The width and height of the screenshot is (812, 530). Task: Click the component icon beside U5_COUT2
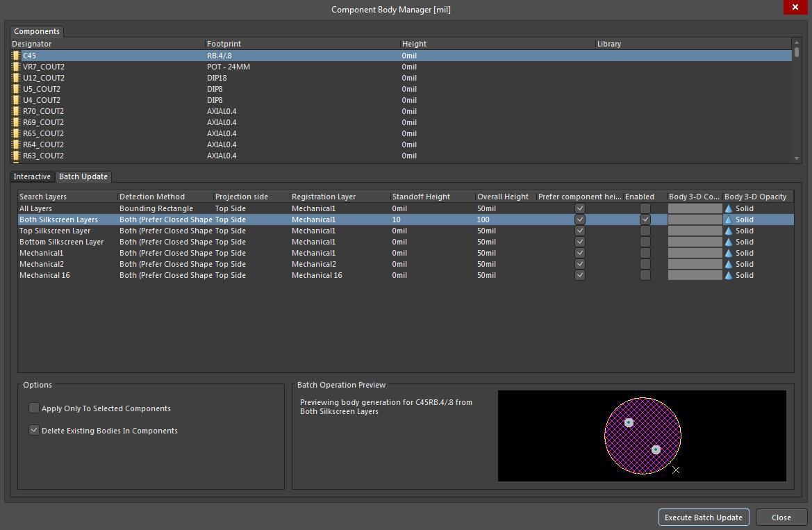(16, 89)
